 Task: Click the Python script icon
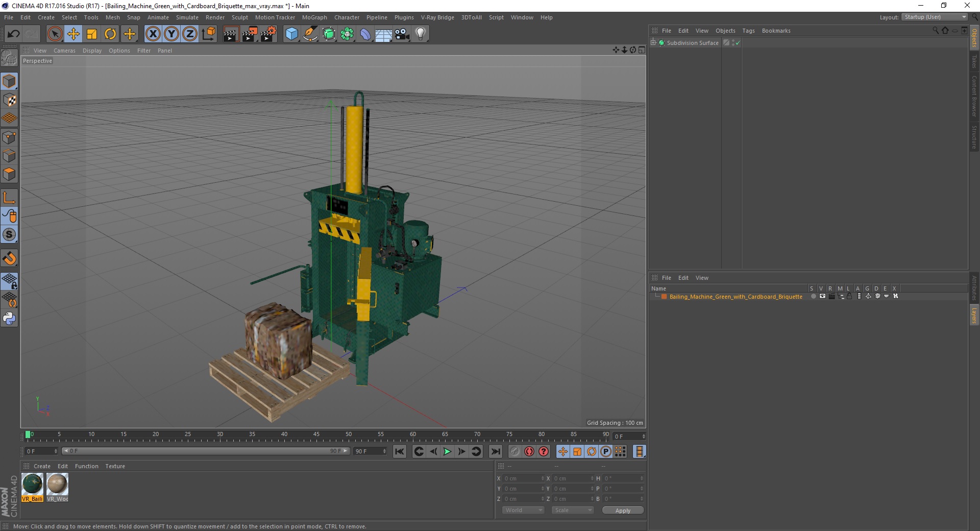[9, 319]
